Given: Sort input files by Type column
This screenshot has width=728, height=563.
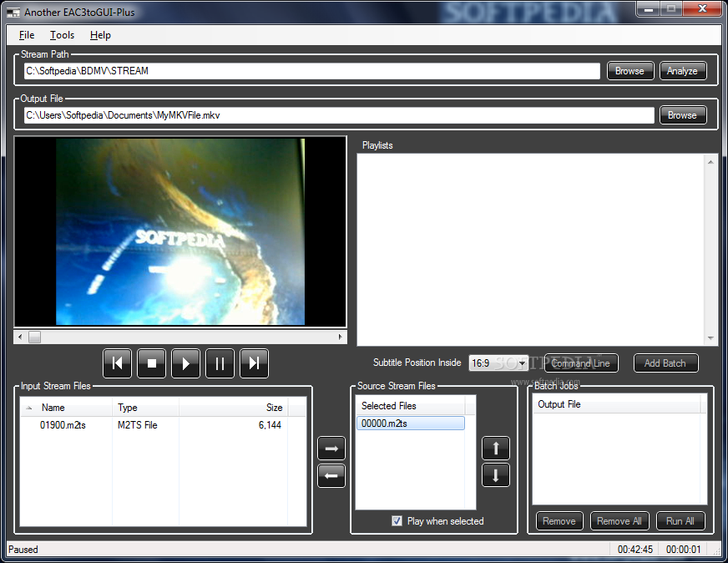Looking at the screenshot, I should 145,408.
